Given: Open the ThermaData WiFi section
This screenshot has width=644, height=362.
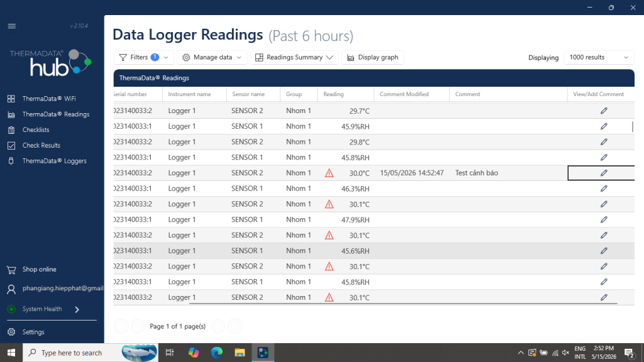Looking at the screenshot, I should pos(49,99).
